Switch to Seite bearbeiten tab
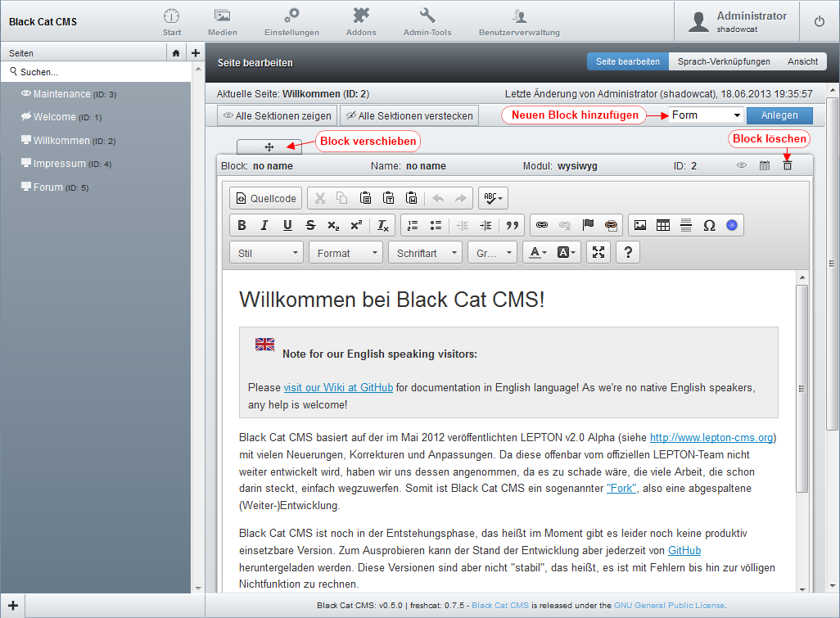 coord(628,61)
